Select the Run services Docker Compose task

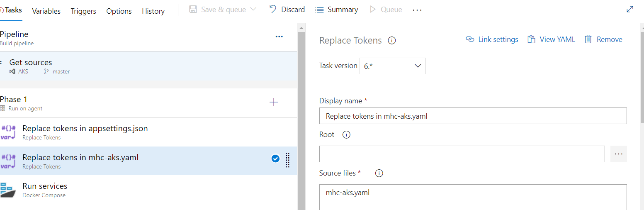point(148,190)
